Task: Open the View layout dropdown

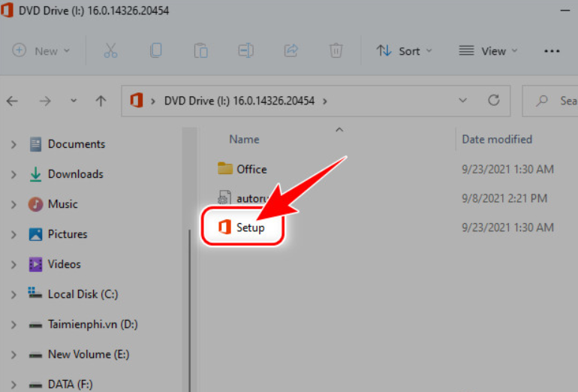Action: [488, 50]
